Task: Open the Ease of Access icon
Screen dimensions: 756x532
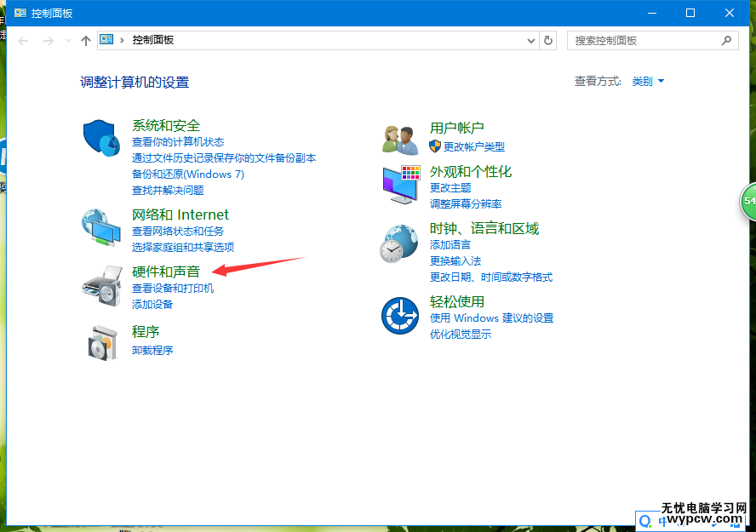Action: point(400,316)
